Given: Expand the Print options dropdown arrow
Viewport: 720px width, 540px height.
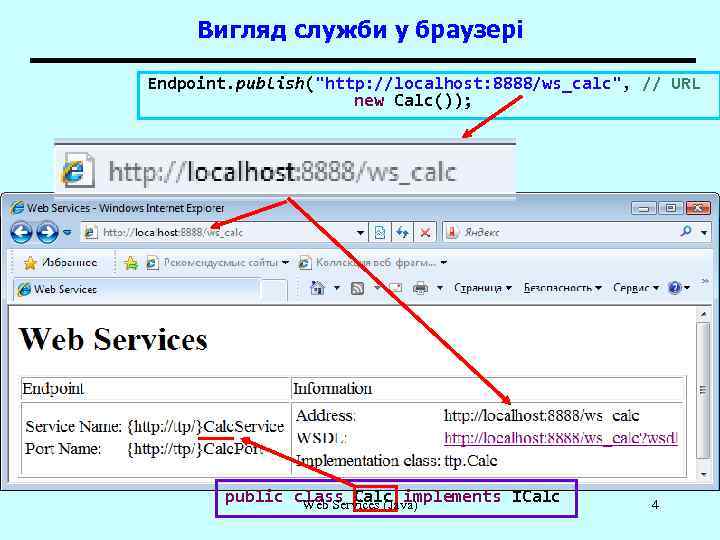Looking at the screenshot, I should click(439, 288).
